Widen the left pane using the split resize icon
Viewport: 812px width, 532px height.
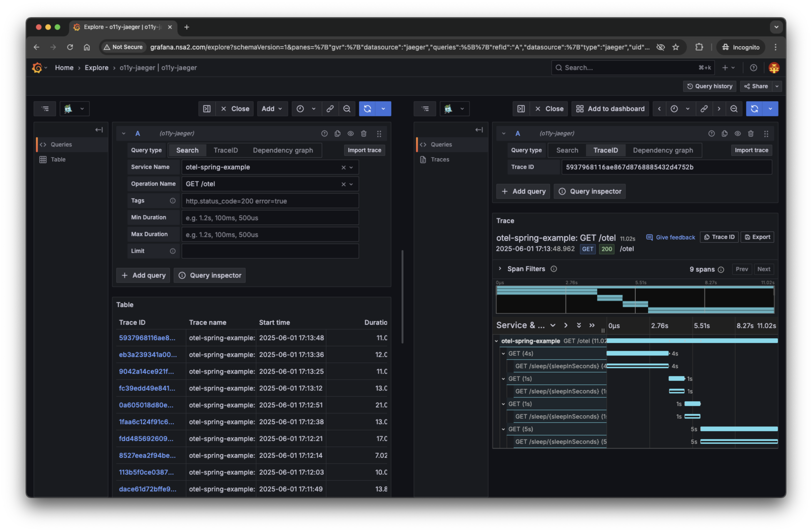[x=207, y=109]
